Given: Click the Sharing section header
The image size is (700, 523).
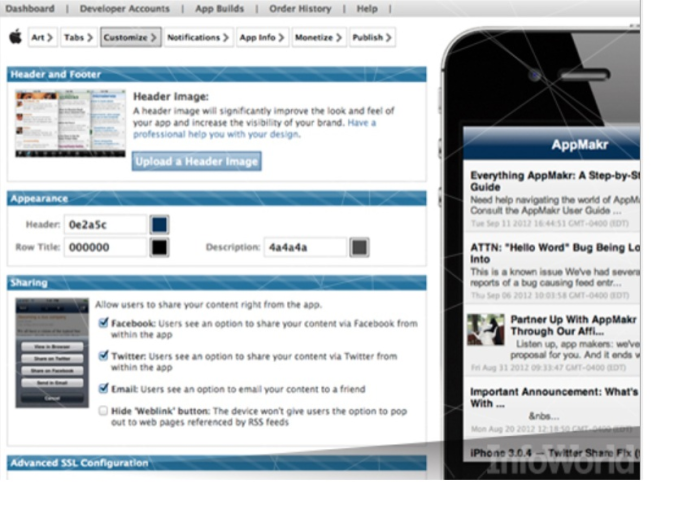Looking at the screenshot, I should coord(217,282).
